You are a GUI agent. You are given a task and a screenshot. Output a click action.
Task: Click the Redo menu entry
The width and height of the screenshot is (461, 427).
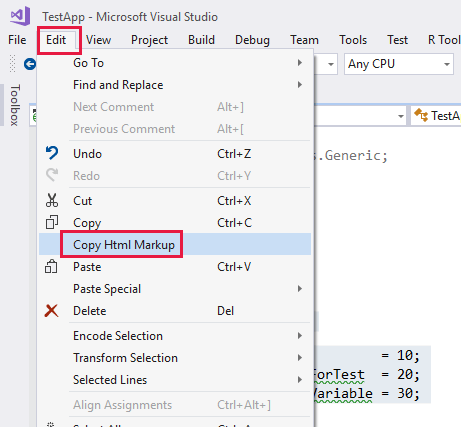tap(175, 176)
